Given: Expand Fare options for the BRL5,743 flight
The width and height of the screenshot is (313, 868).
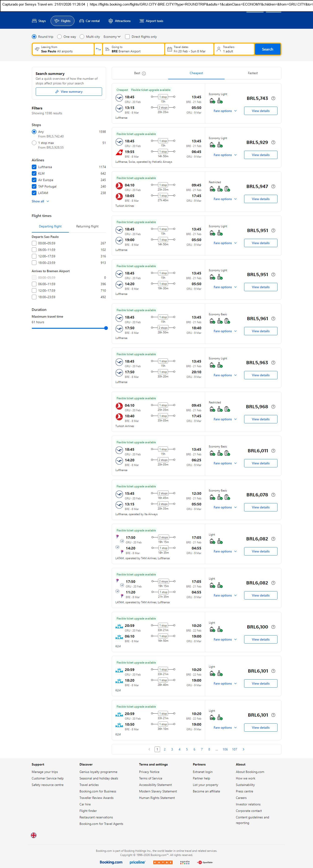Looking at the screenshot, I should (225, 111).
